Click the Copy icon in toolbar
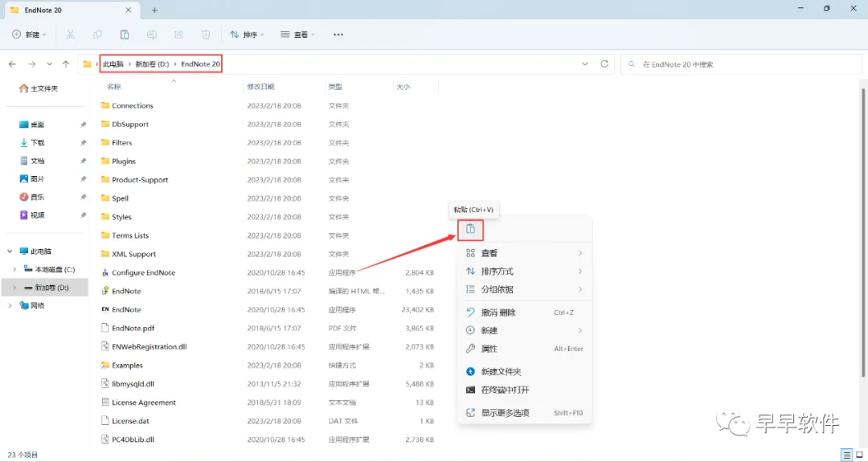 tap(97, 35)
